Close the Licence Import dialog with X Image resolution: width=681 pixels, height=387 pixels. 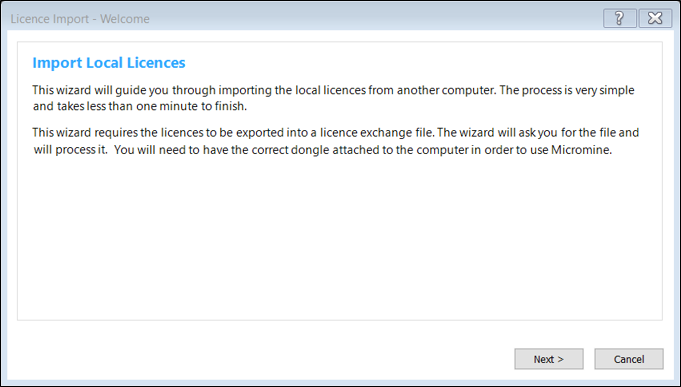[x=655, y=18]
